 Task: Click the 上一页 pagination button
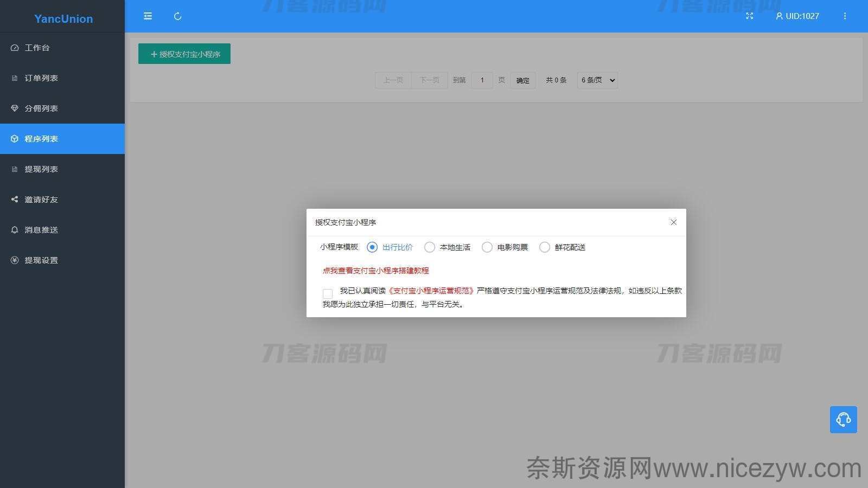(x=393, y=80)
